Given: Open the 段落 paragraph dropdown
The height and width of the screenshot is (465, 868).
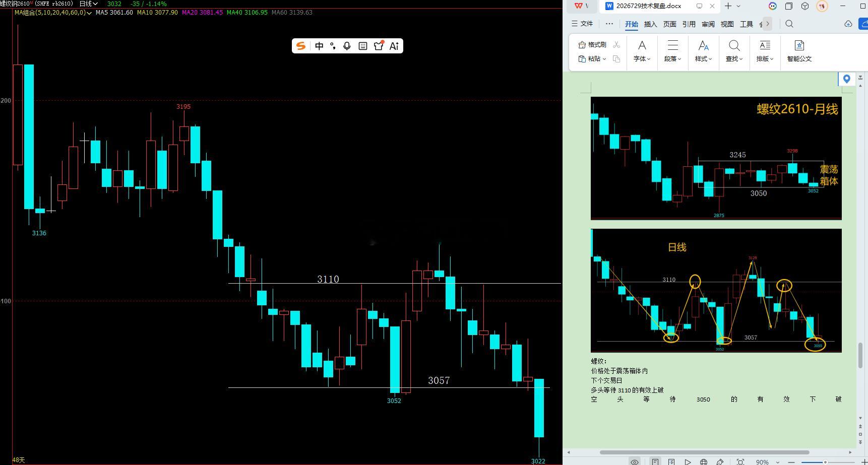Looking at the screenshot, I should coord(672,51).
